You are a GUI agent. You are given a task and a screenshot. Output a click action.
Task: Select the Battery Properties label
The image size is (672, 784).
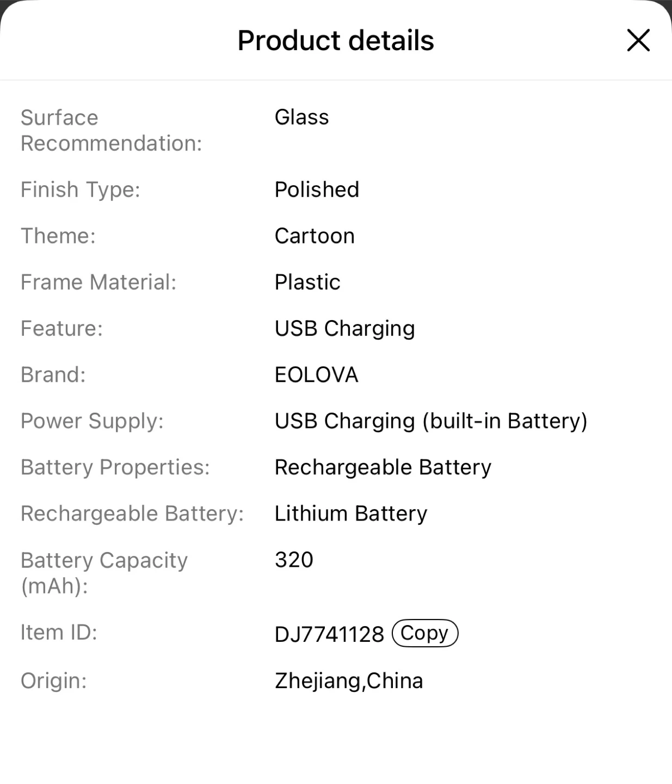pos(115,467)
